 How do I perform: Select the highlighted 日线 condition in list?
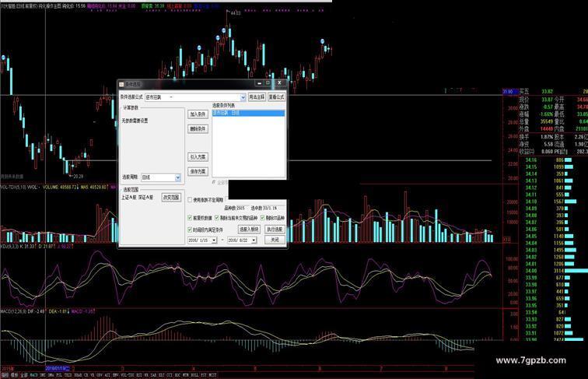pos(248,113)
